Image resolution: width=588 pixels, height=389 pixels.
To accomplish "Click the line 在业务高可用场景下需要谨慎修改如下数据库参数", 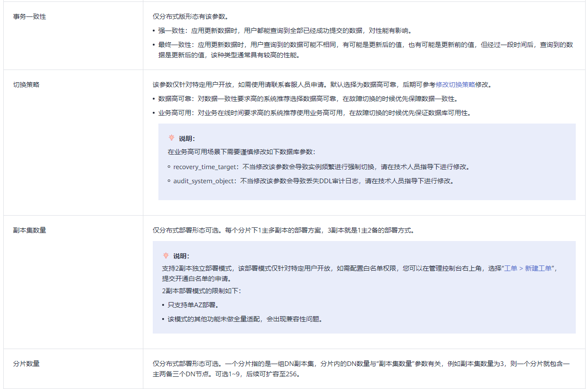I will pyautogui.click(x=242, y=152).
